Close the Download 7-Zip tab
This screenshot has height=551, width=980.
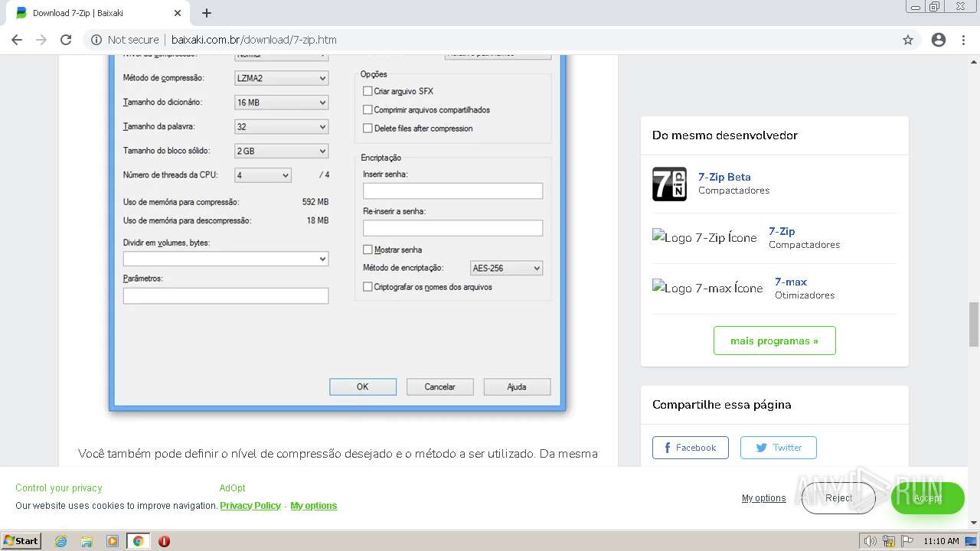178,13
